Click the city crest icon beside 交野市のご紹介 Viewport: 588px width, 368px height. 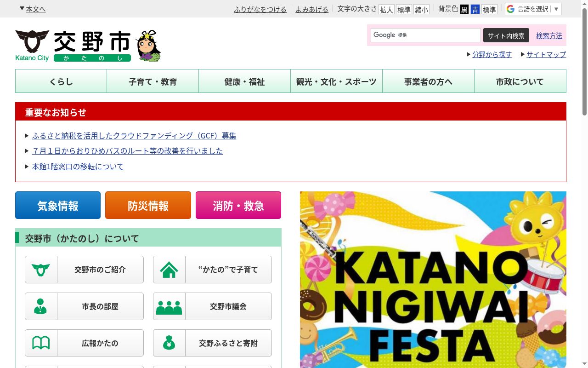click(41, 270)
